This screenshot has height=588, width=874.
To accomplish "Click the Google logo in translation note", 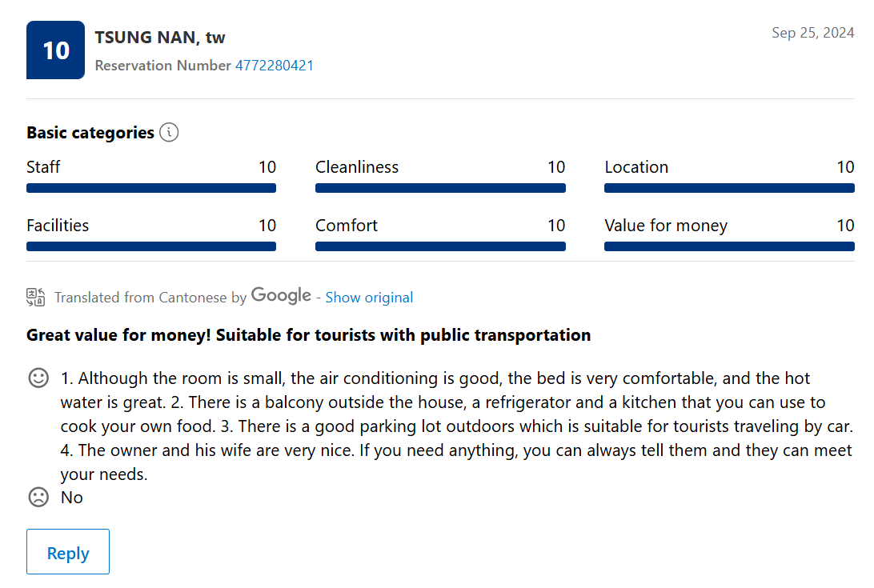I will click(x=281, y=296).
